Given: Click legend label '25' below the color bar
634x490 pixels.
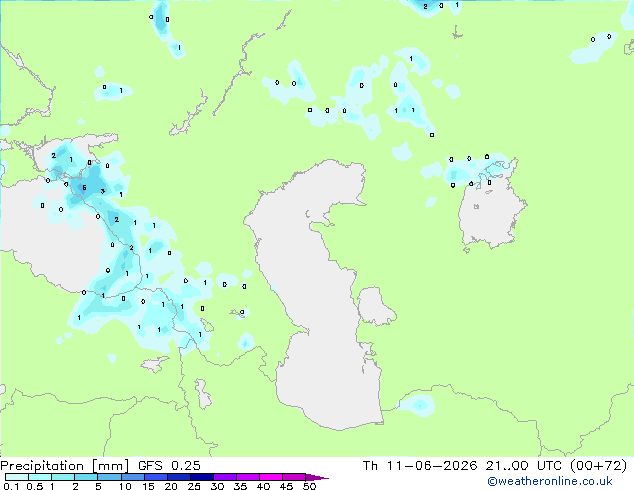Looking at the screenshot, I should (194, 486).
